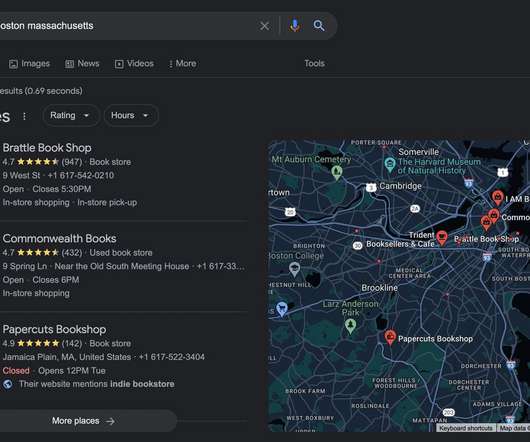Screen dimensions: 530x442
Task: Switch to the Images tab
Action: [29, 64]
